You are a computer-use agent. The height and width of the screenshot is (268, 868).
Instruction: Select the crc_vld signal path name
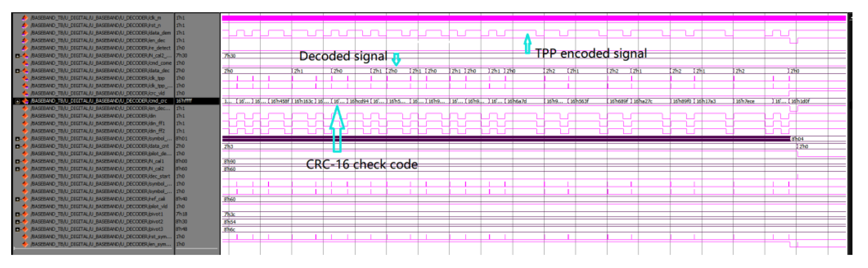coord(98,93)
